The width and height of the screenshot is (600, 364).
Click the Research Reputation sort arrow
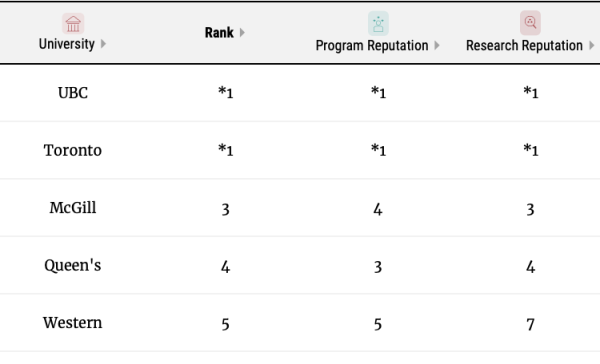coord(592,46)
